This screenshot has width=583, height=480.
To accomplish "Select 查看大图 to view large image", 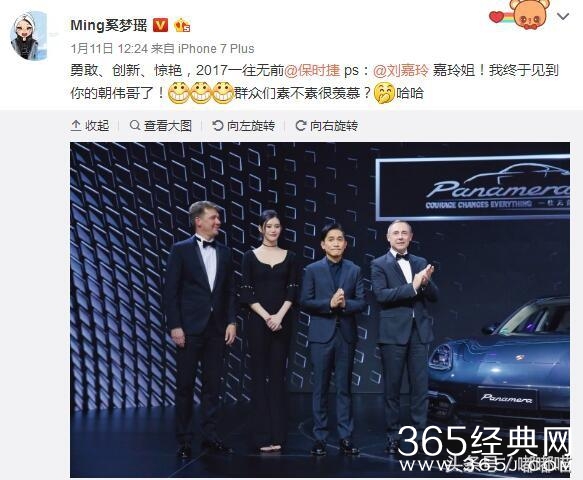I will click(168, 126).
